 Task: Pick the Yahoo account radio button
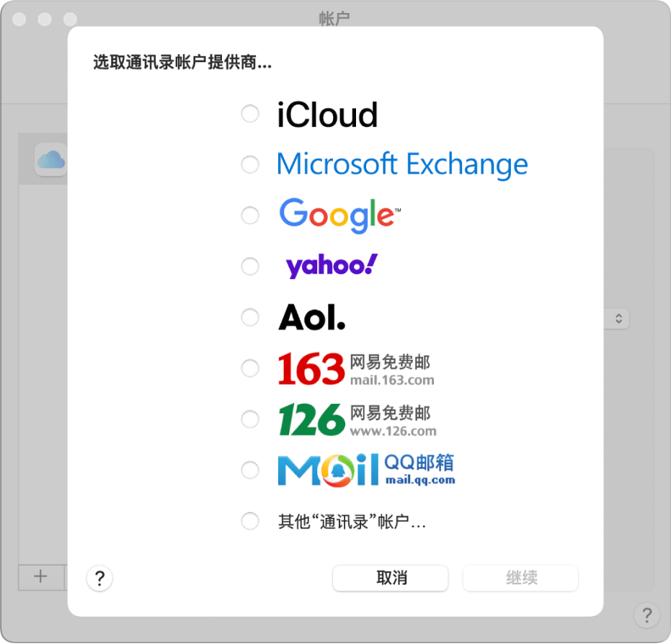click(250, 267)
